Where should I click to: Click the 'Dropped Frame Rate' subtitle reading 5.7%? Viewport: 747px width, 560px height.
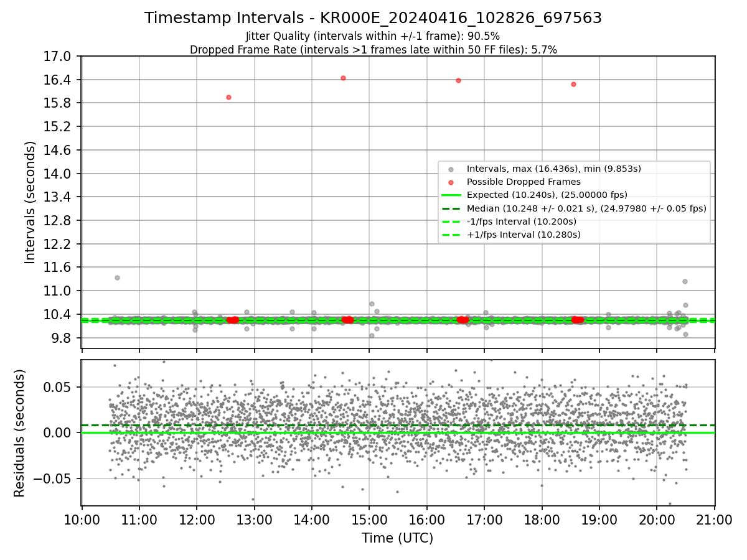point(373,50)
